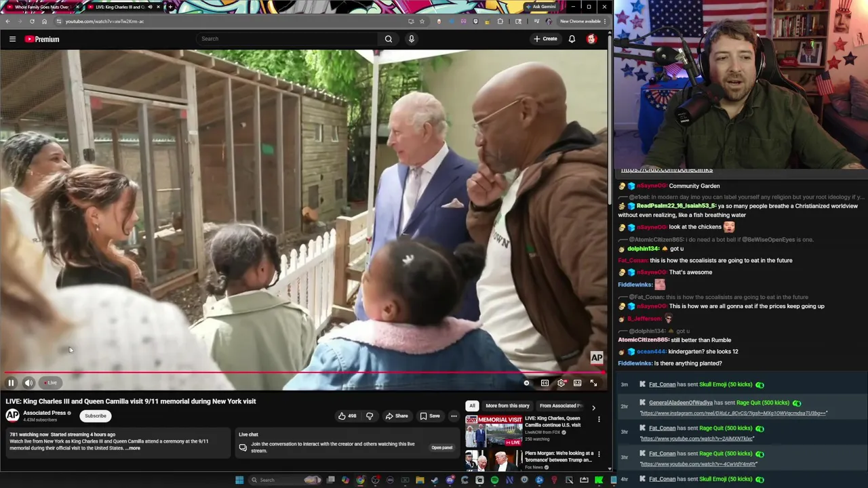
Task: Open the Associated Press channel avatar
Action: pos(12,415)
